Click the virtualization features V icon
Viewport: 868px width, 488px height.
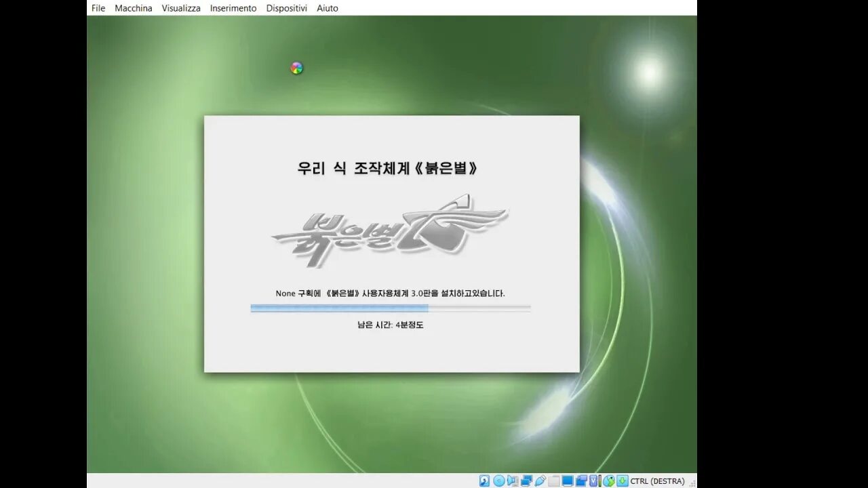coord(593,481)
